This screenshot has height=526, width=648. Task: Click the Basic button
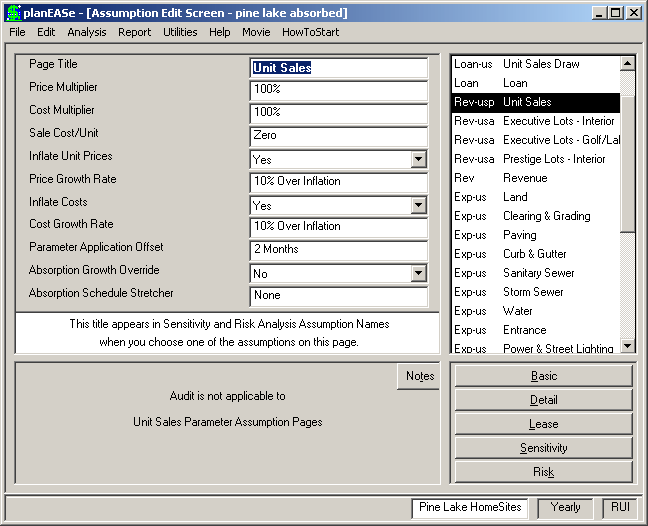coord(543,376)
